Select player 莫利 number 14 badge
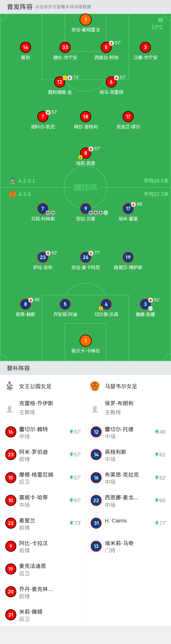Screen dimensions: 171x644 26,47
